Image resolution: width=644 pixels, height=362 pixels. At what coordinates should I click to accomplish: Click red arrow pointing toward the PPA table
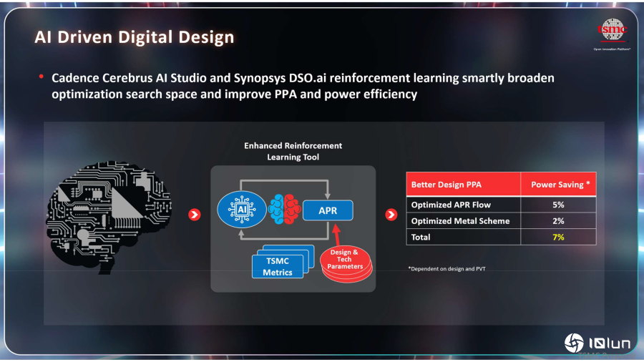(x=391, y=214)
